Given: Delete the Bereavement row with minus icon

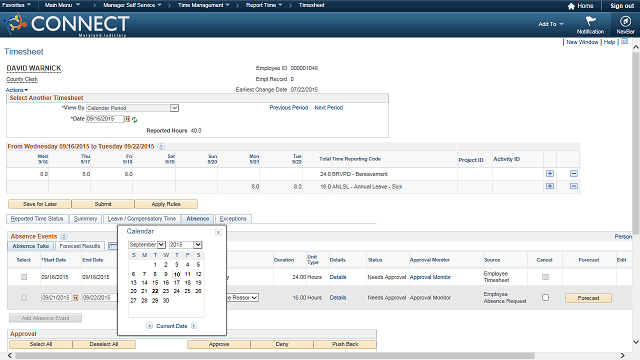Looking at the screenshot, I should coord(573,173).
